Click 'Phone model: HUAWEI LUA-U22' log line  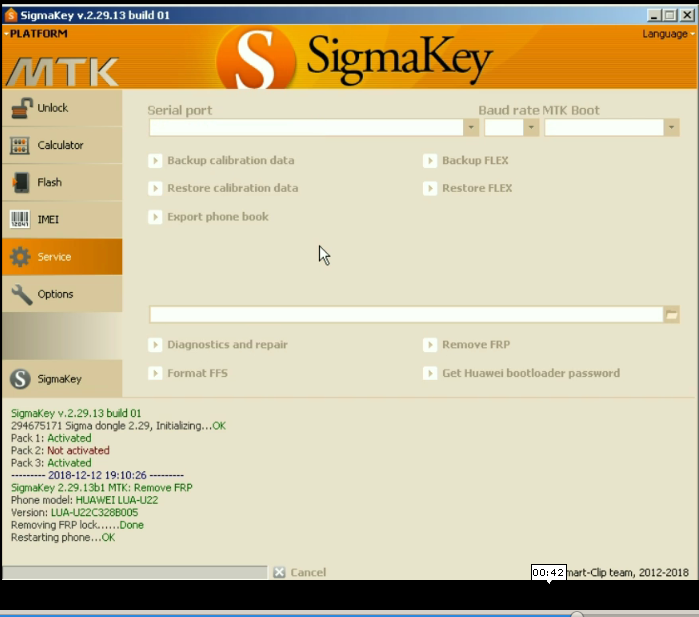84,500
